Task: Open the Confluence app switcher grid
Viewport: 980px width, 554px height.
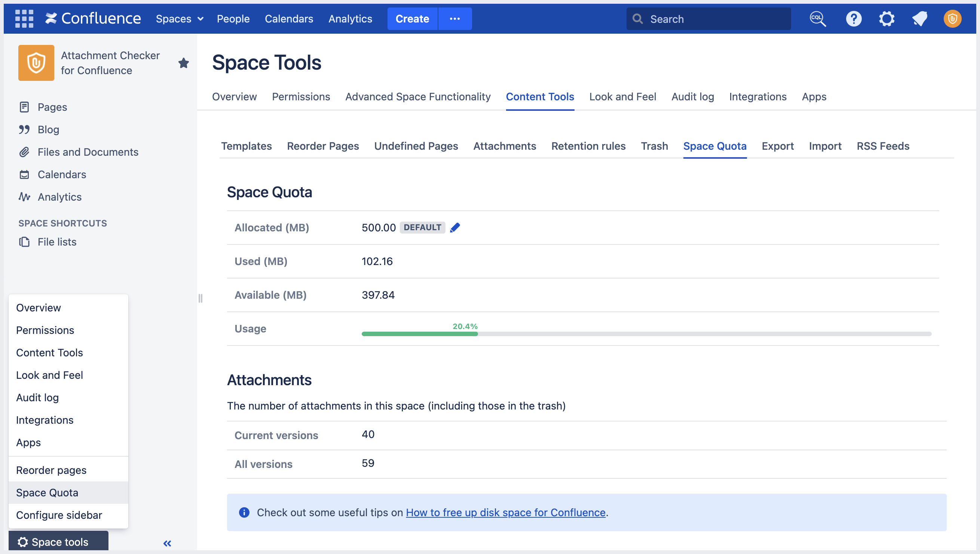Action: 24,18
